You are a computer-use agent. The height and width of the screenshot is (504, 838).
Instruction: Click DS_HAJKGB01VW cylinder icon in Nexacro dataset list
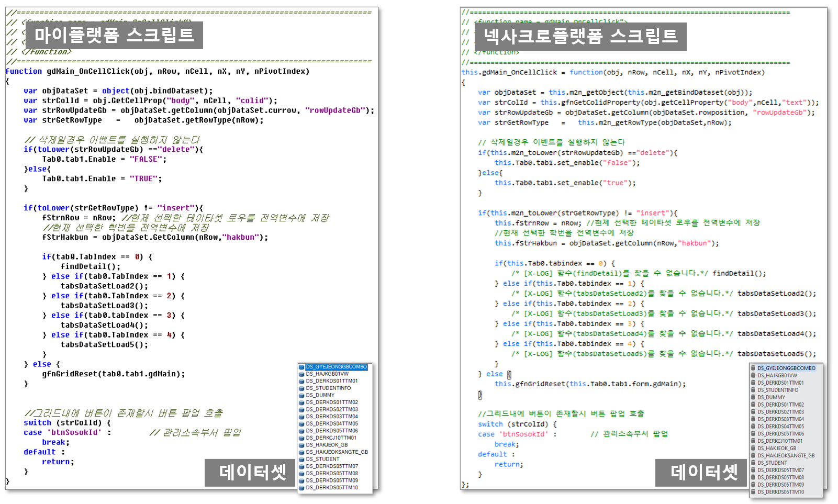753,375
